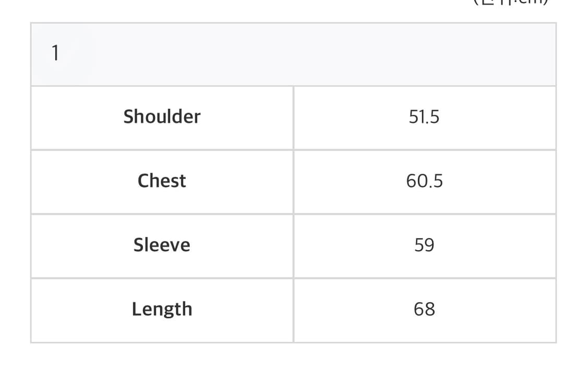This screenshot has width=587, height=392.
Task: Select the Sleeve label cell
Action: pos(162,245)
